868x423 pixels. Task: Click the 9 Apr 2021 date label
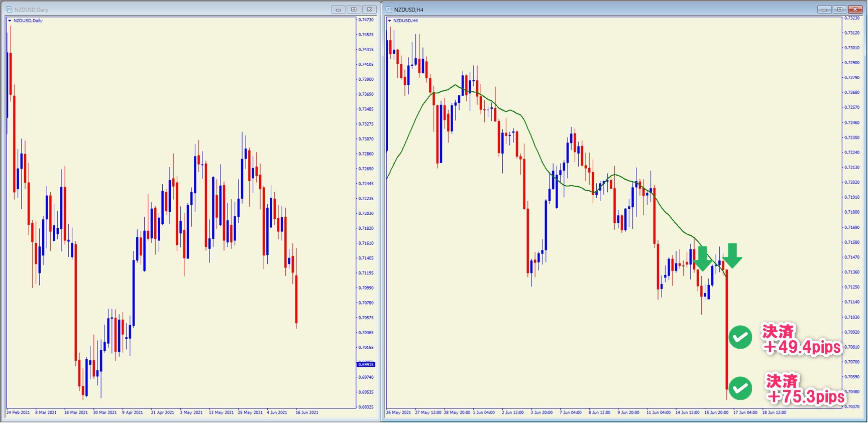[133, 412]
